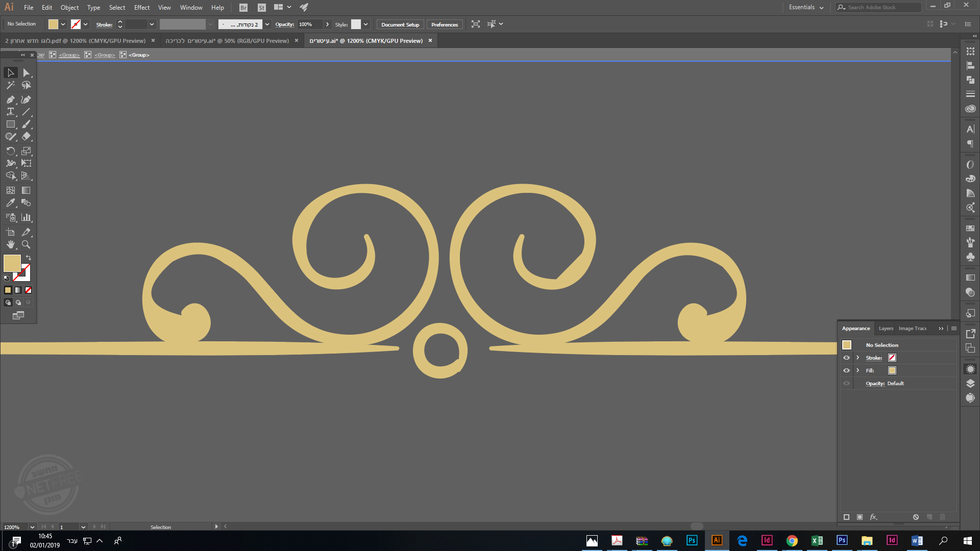
Task: Select the Pen tool
Action: (10, 99)
